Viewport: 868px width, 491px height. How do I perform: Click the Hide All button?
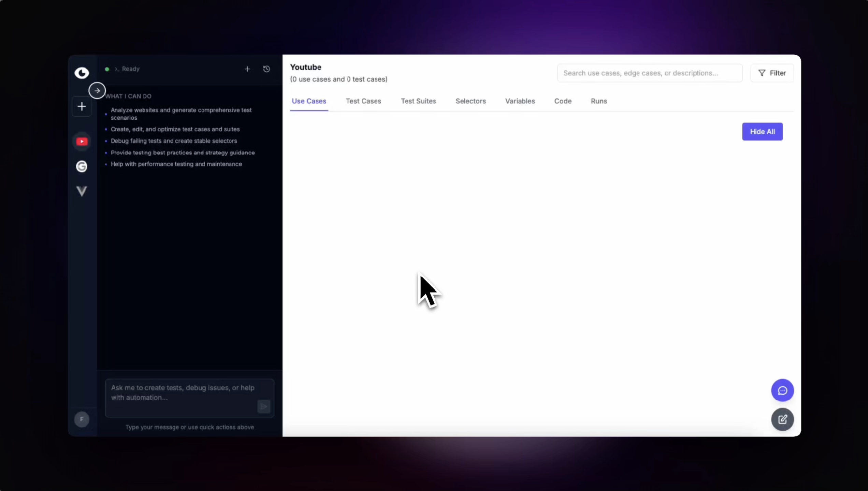coord(762,132)
